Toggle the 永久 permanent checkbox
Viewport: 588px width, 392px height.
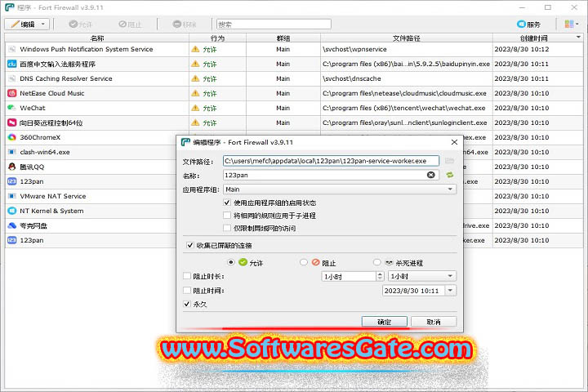[x=187, y=304]
